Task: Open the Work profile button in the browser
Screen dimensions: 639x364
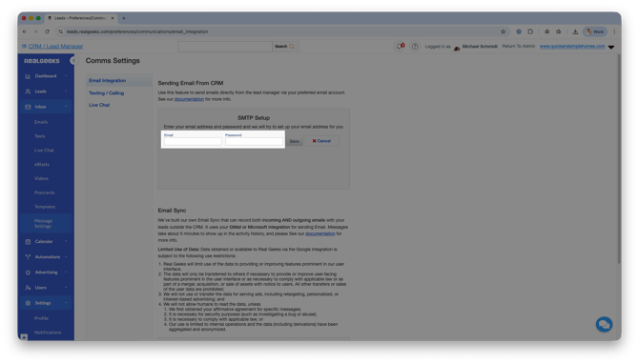Action: pyautogui.click(x=595, y=31)
